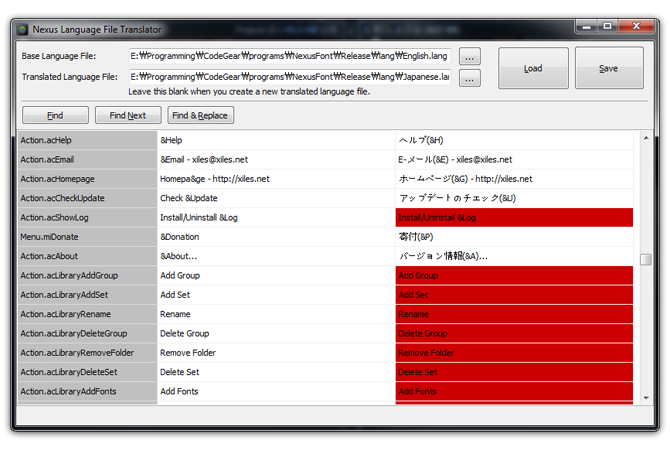This screenshot has width=670, height=450.
Task: Select the Menu.miDonate key cell
Action: [x=87, y=237]
